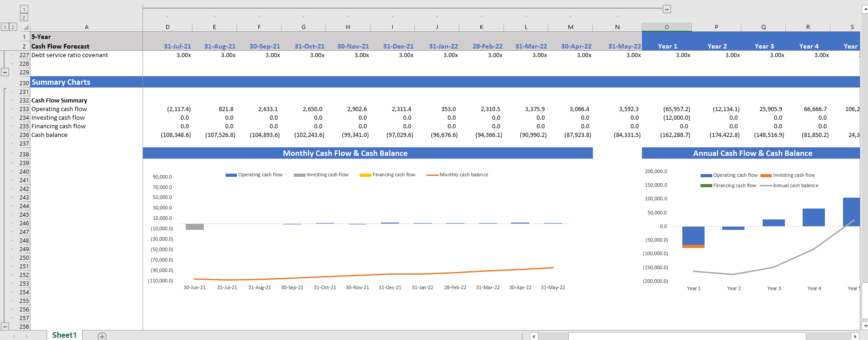Select the row 230 header
This screenshot has height=340, width=868.
[24, 83]
